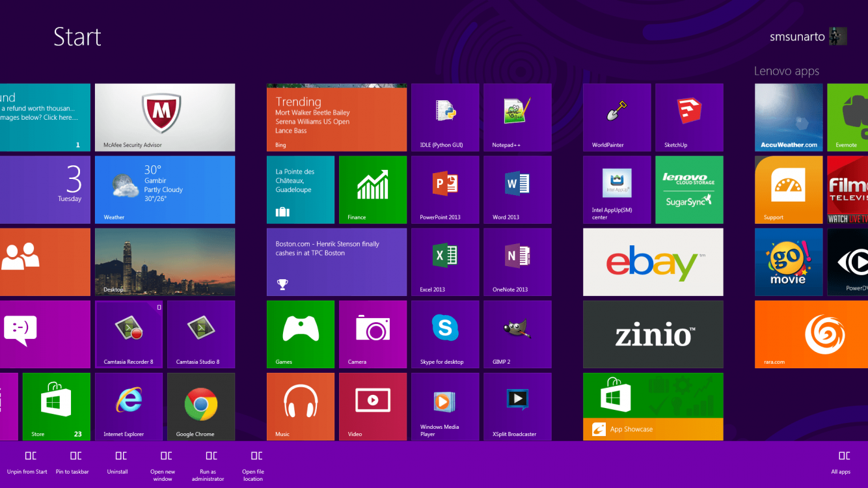Select the Camtasia Recorder 8 tile

pos(129,334)
